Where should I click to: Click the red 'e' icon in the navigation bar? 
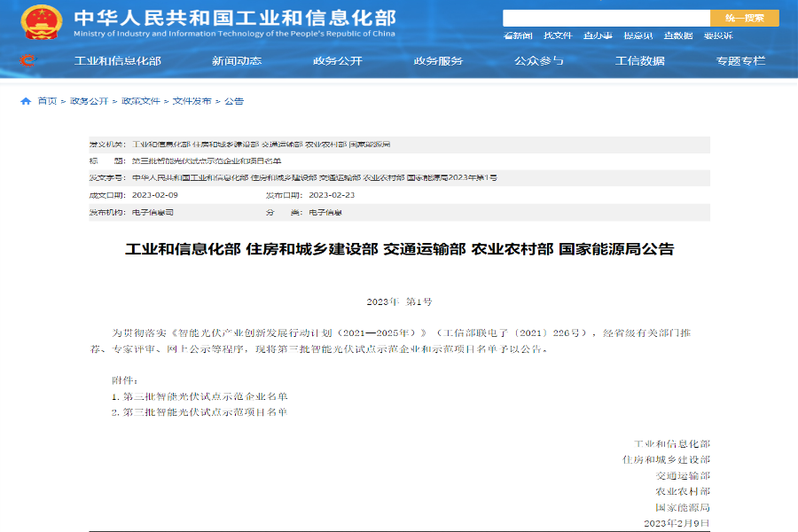28,60
